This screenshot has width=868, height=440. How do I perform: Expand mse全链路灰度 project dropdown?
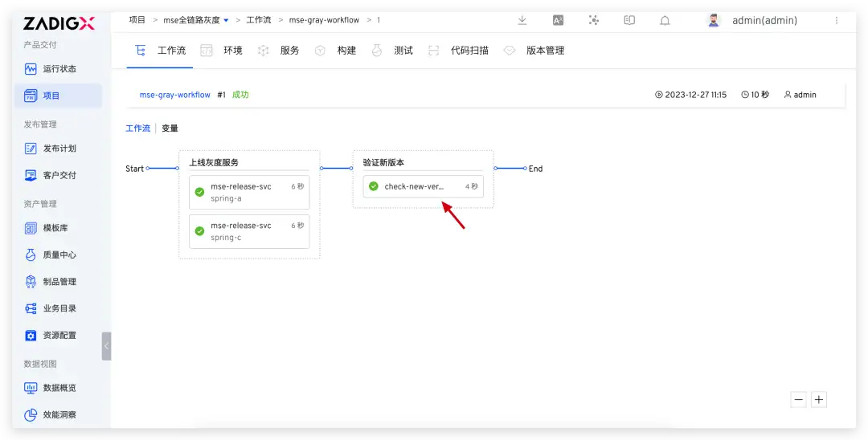click(x=226, y=20)
